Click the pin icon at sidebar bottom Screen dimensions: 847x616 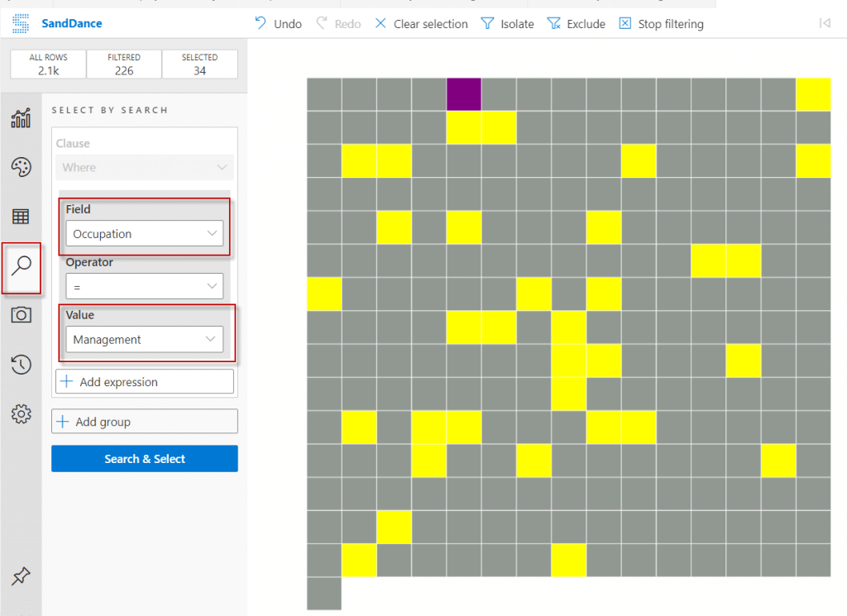tap(22, 576)
